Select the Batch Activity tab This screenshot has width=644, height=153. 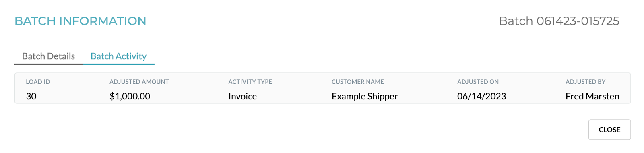[x=119, y=56]
